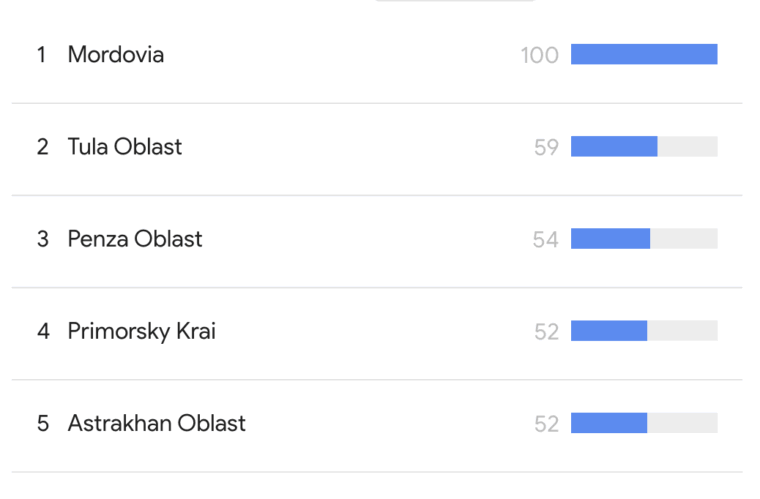Click rank number 1 beside Mordovia

click(x=42, y=55)
